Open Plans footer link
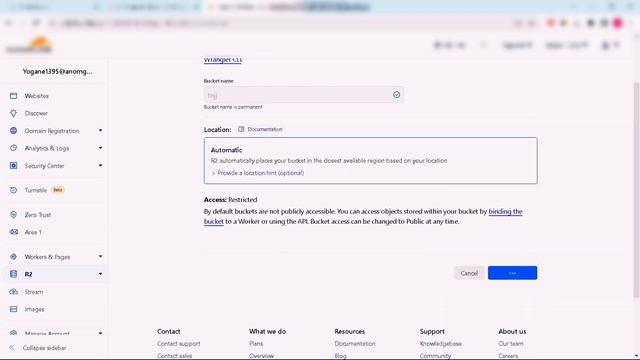Viewport: 640px width, 360px height. (256, 344)
